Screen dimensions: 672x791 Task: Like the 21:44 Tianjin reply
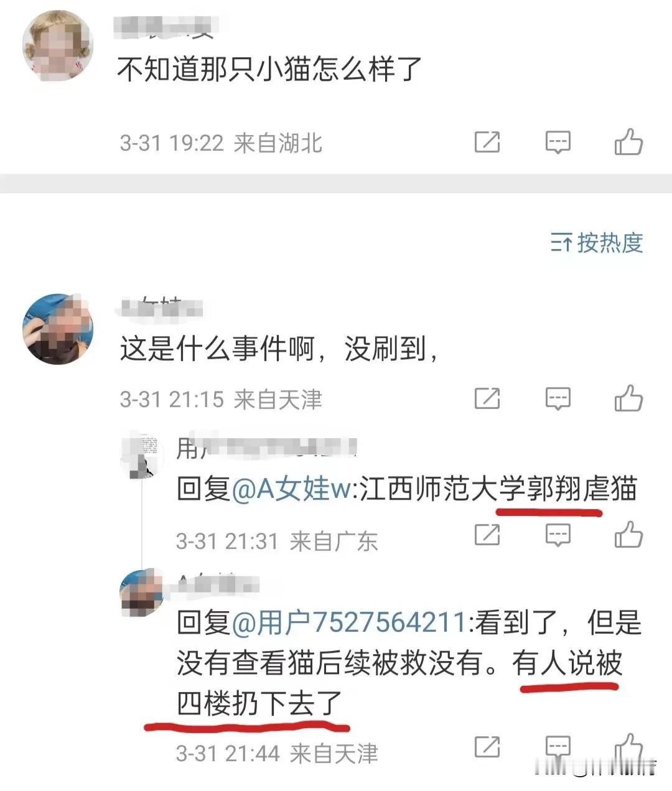coord(628,747)
